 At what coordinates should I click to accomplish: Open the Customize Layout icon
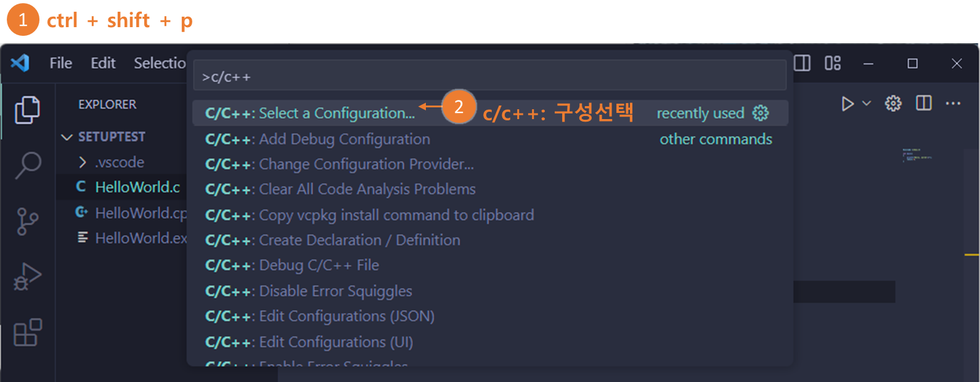tap(833, 63)
